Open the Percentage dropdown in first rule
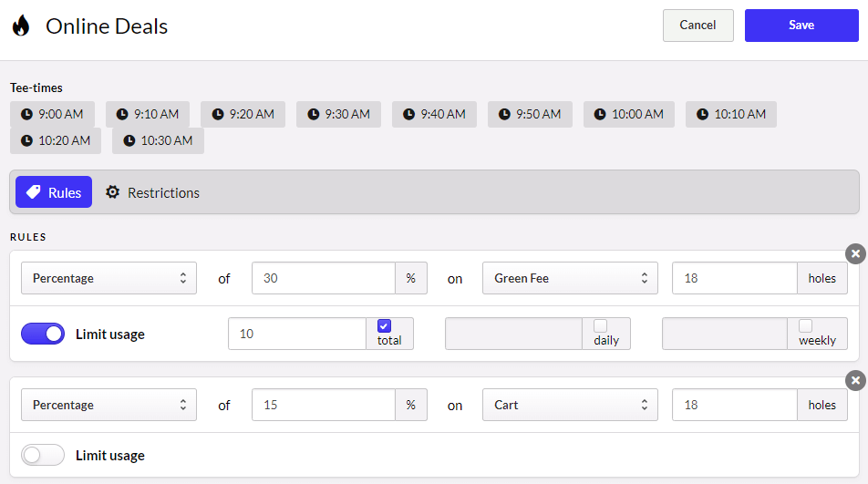This screenshot has width=868, height=484. tap(108, 278)
